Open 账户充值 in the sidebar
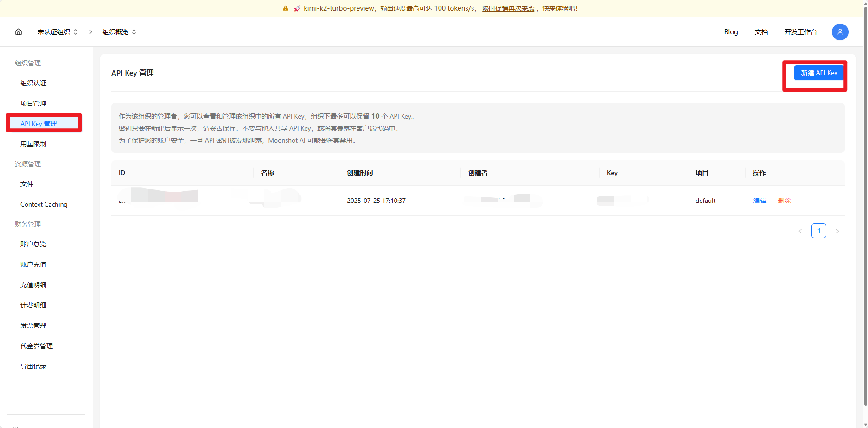The height and width of the screenshot is (428, 868). (33, 264)
